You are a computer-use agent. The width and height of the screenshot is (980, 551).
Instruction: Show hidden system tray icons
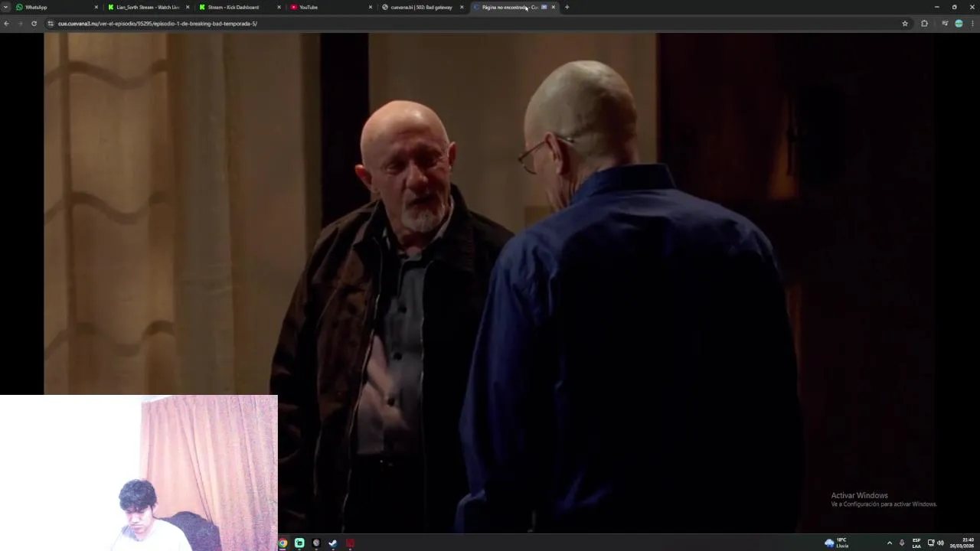889,543
